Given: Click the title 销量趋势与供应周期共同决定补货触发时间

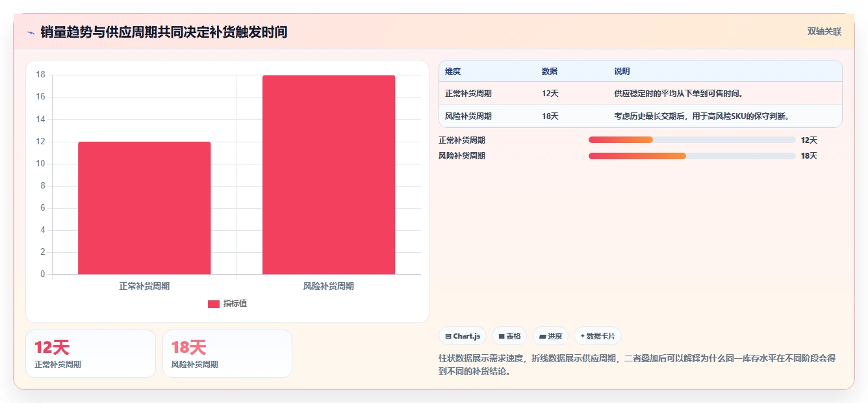Looking at the screenshot, I should tap(164, 32).
